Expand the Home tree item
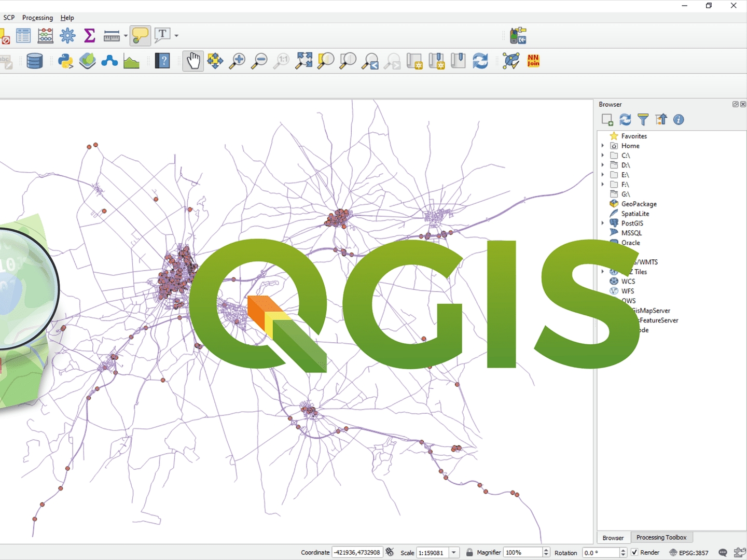Viewport: 747px width, 560px height. click(603, 146)
